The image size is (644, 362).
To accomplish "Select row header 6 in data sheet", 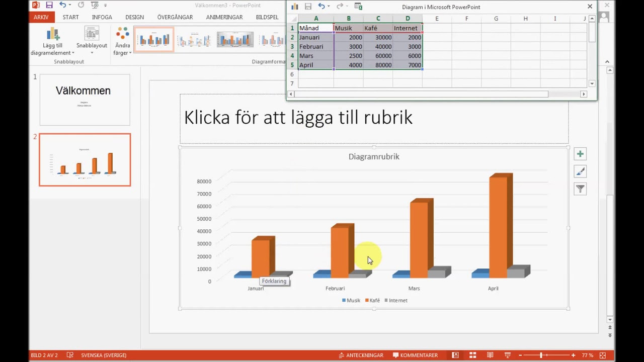I will (292, 74).
